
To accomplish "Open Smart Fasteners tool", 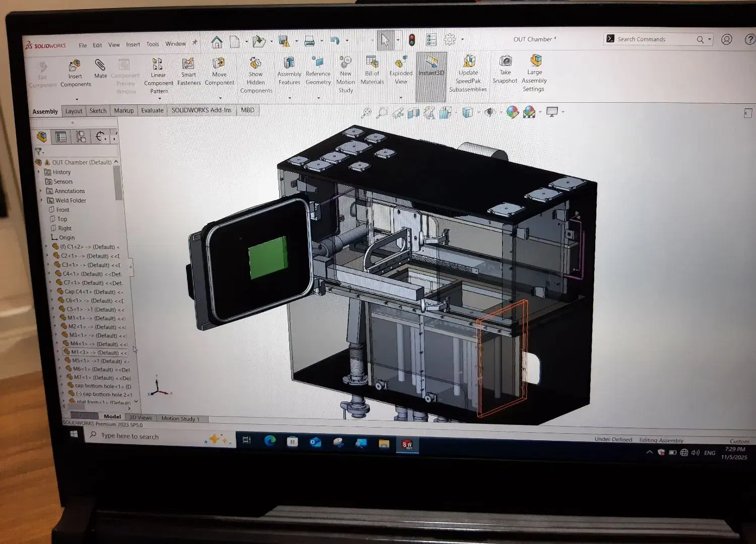I will (x=188, y=71).
